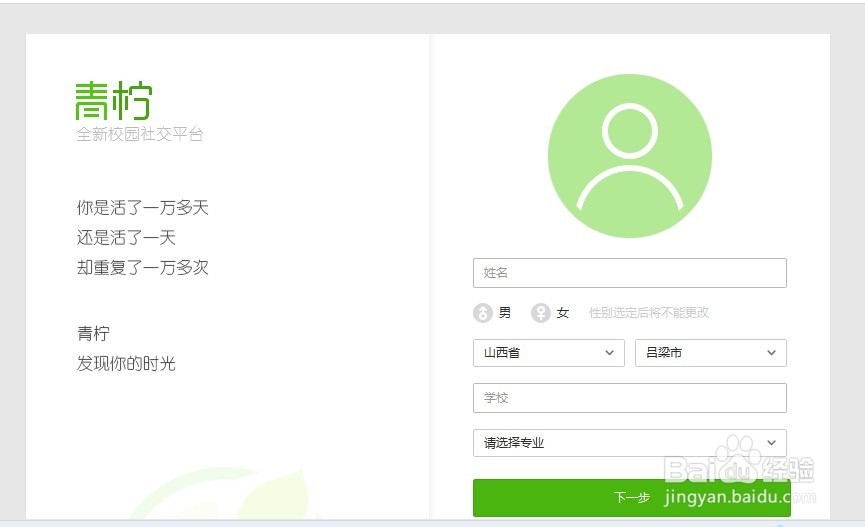Image resolution: width=865 pixels, height=527 pixels.
Task: Click the text 发现你的时光
Action: coord(126,364)
